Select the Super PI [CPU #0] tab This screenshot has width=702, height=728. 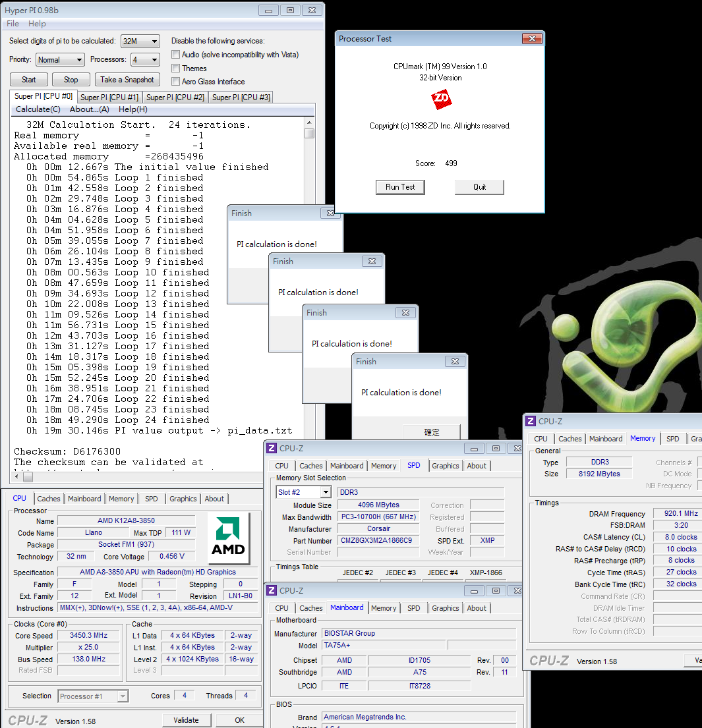click(x=44, y=96)
